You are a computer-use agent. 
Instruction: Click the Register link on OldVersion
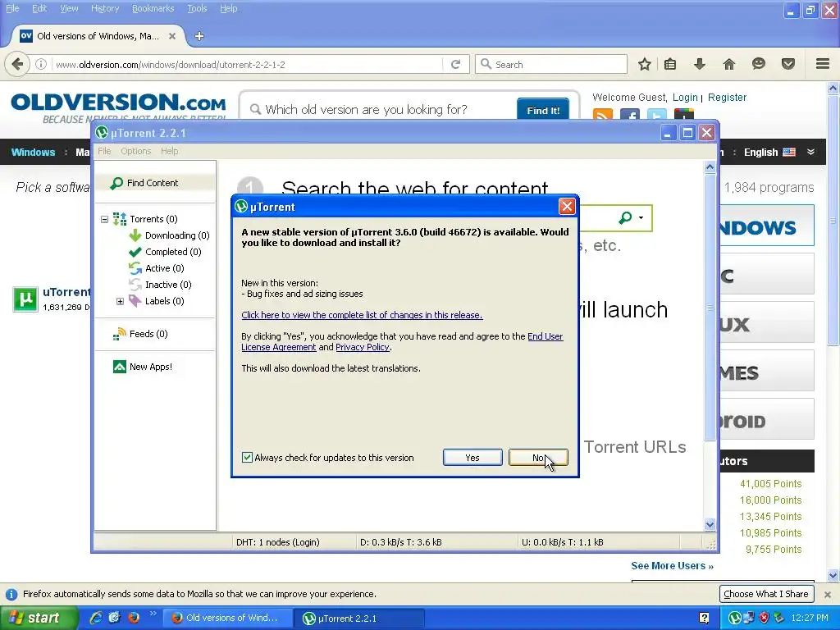tap(727, 98)
